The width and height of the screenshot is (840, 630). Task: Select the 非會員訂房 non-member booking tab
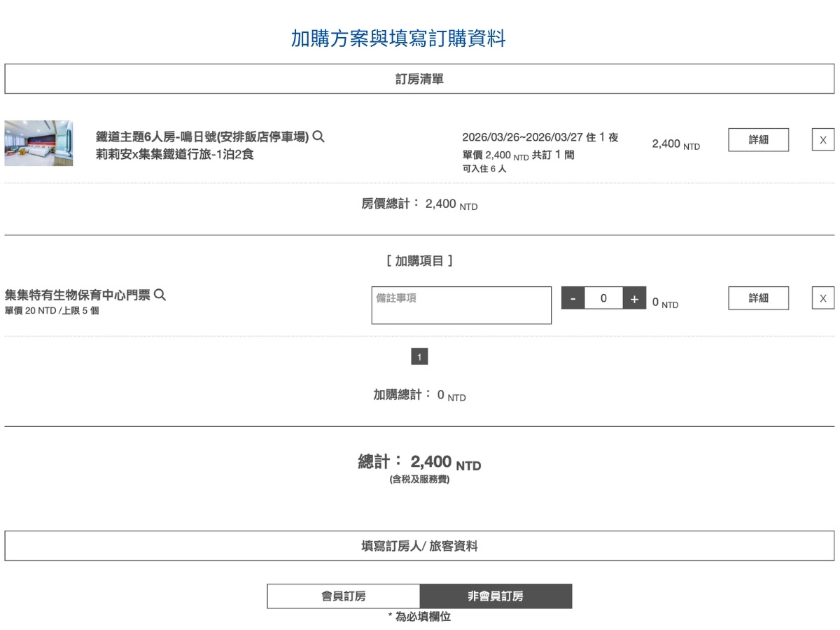[x=495, y=596]
